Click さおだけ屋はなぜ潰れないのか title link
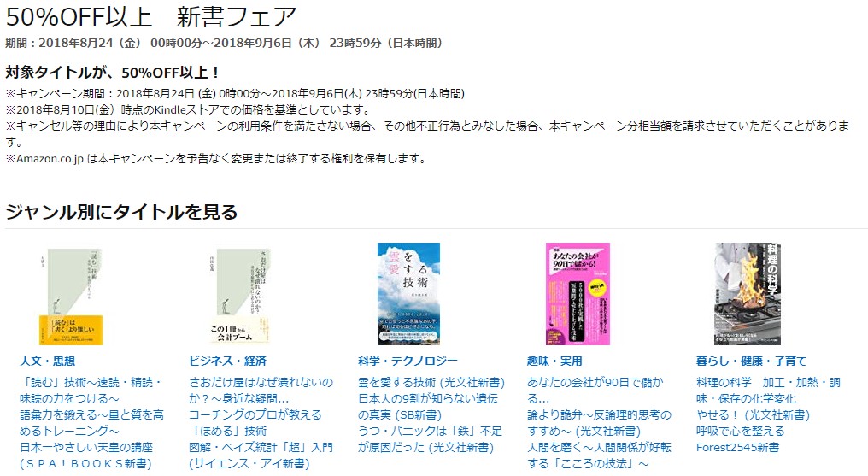868x476 pixels. (x=261, y=391)
